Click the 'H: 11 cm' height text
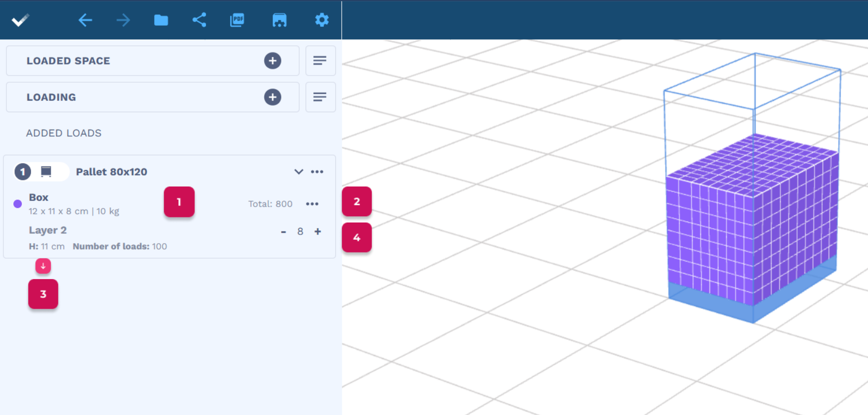This screenshot has height=415, width=868. tap(47, 246)
